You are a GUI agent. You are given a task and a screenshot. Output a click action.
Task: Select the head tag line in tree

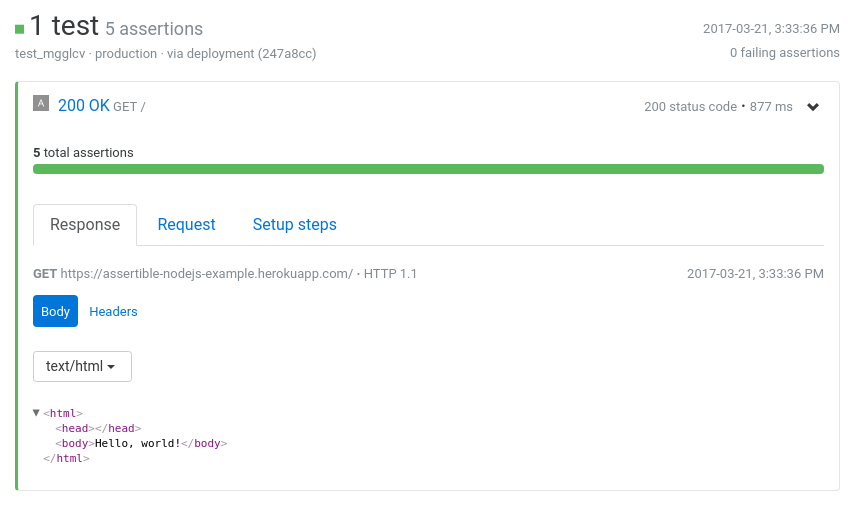(98, 428)
